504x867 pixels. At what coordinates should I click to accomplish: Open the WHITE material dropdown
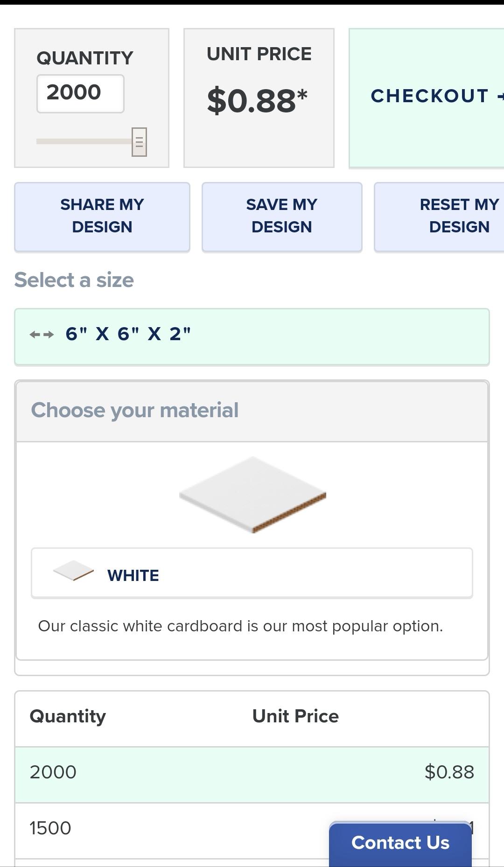click(x=252, y=573)
